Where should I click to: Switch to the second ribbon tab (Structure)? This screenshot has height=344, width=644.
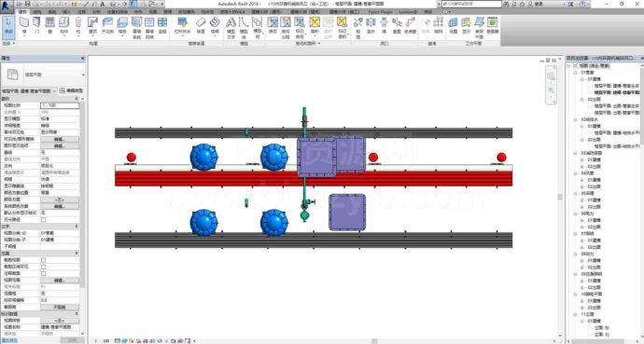[37, 12]
